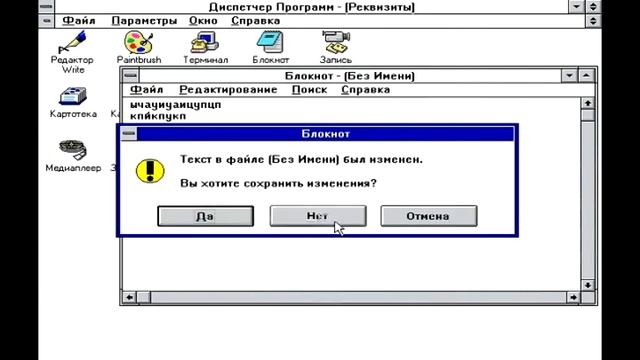Image resolution: width=640 pixels, height=360 pixels.
Task: Open the Запись recorder icon
Action: tap(336, 48)
